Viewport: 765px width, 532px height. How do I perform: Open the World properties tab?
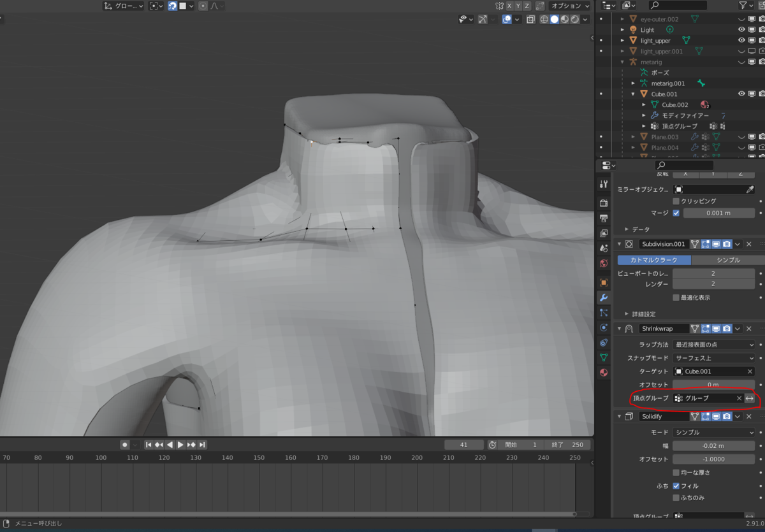(604, 263)
